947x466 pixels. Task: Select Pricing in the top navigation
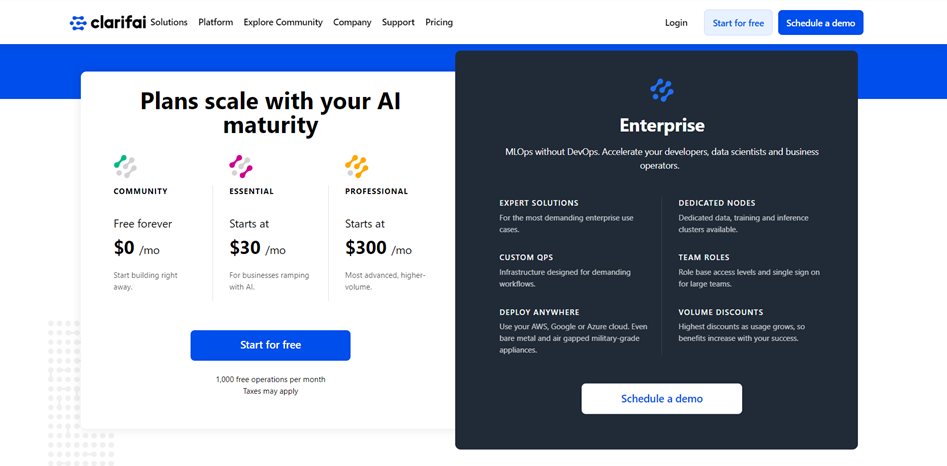click(x=439, y=22)
